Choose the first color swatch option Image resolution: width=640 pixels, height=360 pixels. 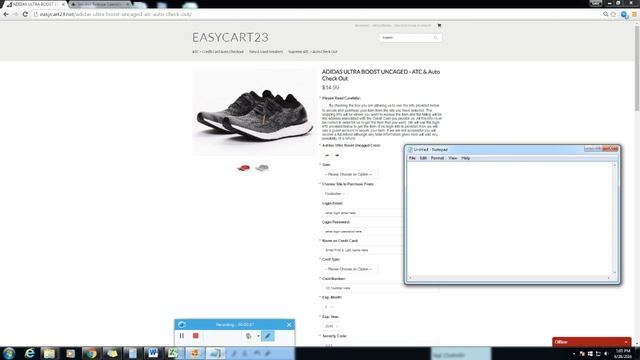coord(327,155)
